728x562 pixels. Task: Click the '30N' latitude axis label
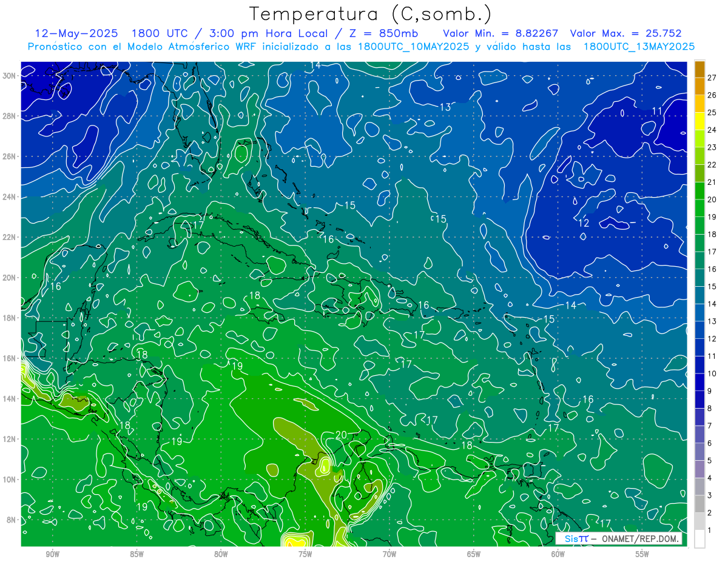click(9, 76)
